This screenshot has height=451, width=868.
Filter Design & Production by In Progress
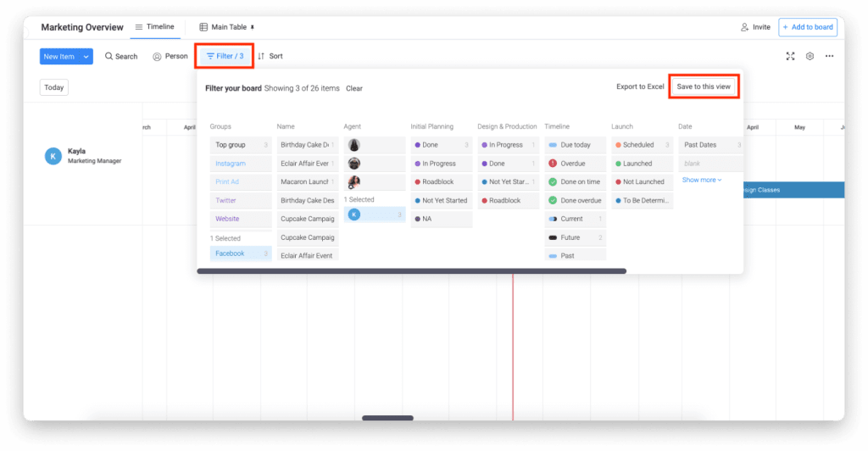pyautogui.click(x=509, y=145)
